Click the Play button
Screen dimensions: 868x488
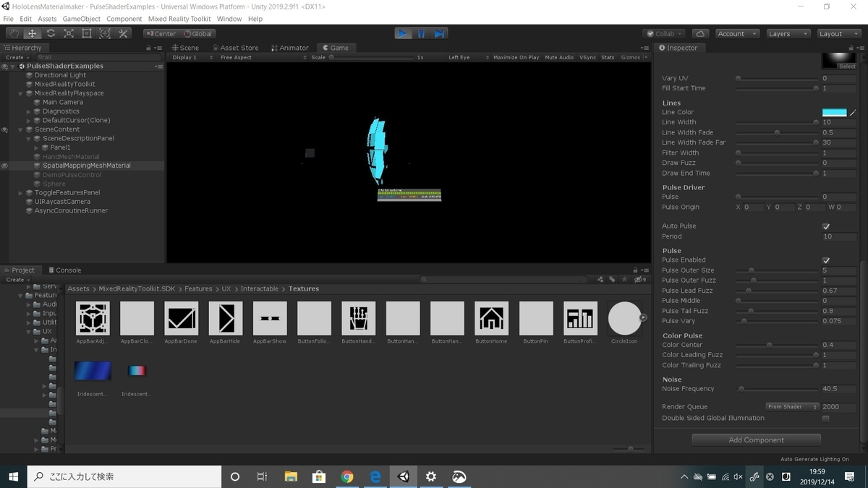pyautogui.click(x=404, y=33)
